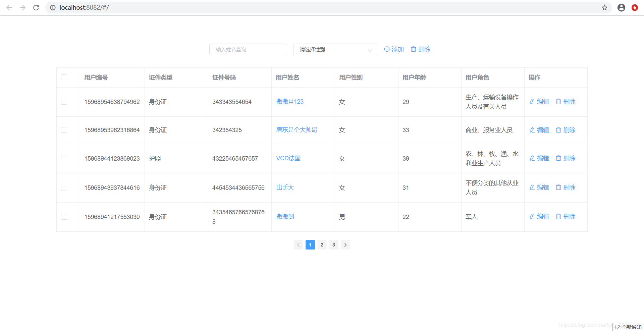This screenshot has width=644, height=331.
Task: Delete the row for 出手大
Action: [x=566, y=187]
